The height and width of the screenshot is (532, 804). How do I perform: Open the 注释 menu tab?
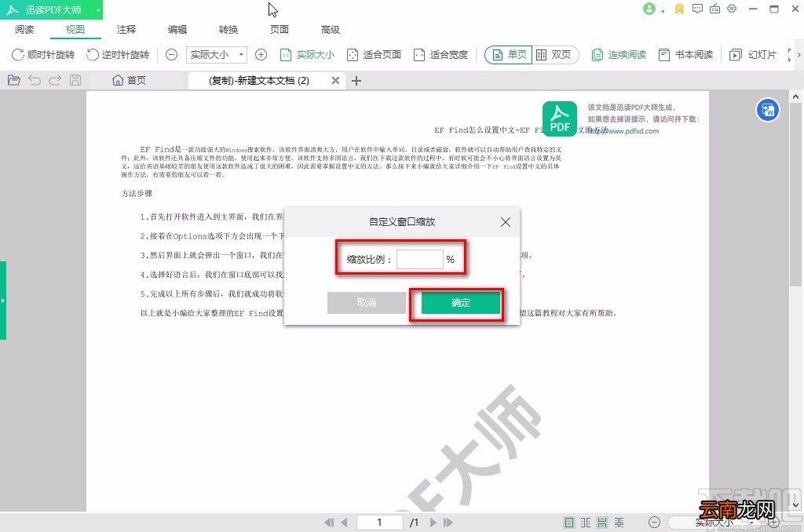[x=126, y=30]
